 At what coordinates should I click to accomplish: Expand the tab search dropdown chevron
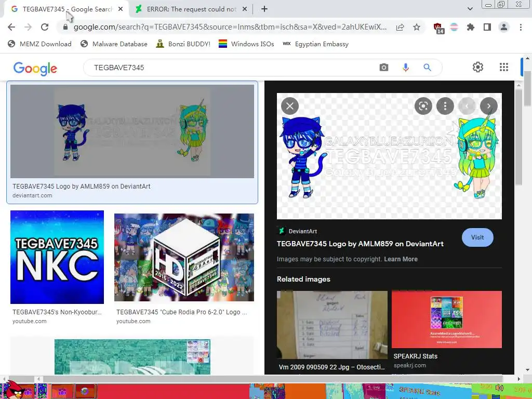tap(470, 9)
